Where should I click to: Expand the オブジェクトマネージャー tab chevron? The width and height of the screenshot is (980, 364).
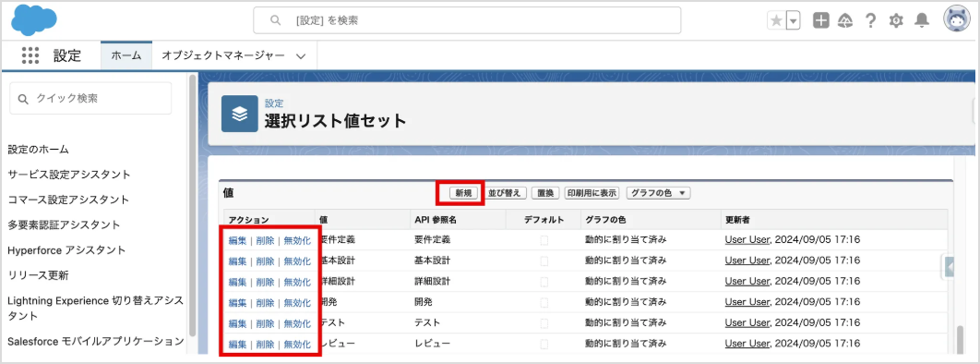pos(301,56)
